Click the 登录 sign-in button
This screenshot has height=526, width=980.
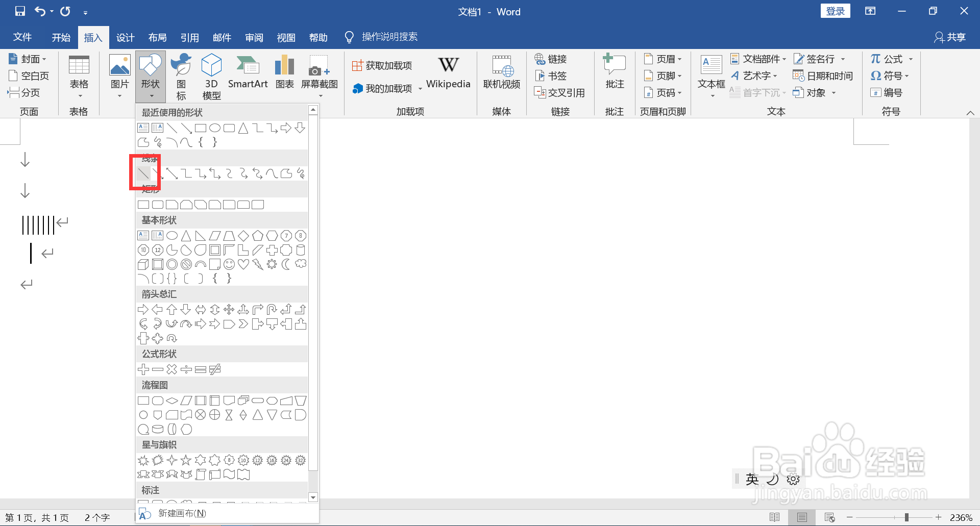tap(835, 10)
